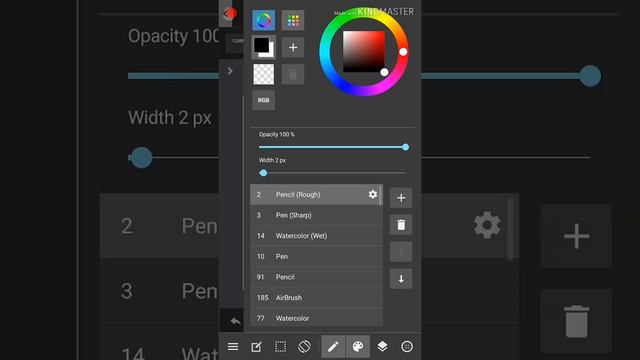Open the color palette panel
640x360 pixels.
click(x=358, y=347)
